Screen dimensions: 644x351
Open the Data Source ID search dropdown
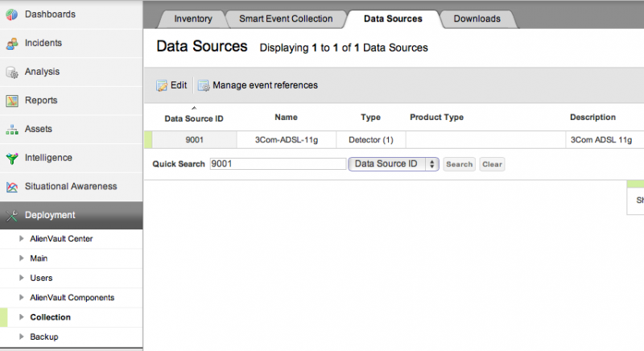393,164
